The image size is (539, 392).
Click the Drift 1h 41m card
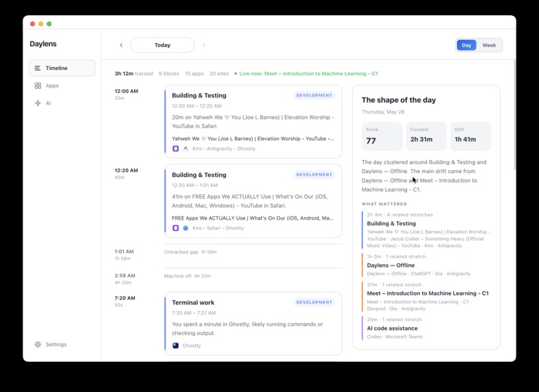click(471, 136)
